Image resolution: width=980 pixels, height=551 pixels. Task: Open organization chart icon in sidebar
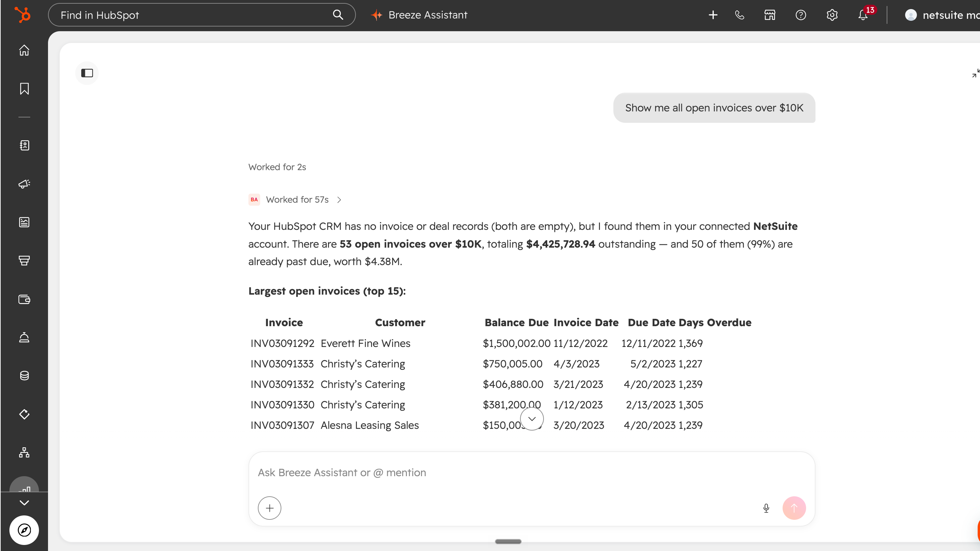tap(25, 453)
